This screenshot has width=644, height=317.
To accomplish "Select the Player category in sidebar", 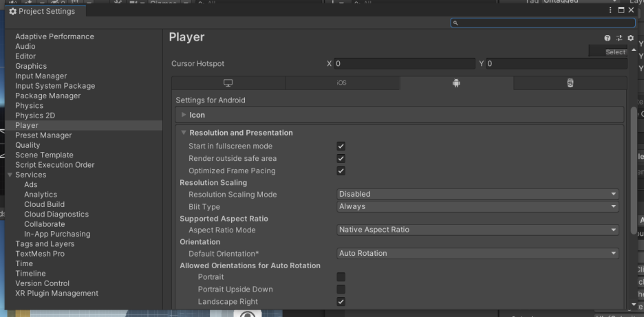I will 84,125.
